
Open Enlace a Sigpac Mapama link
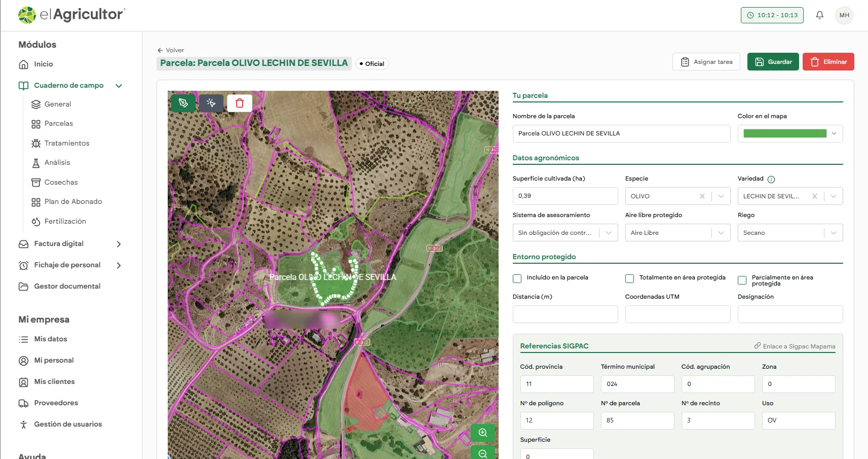click(795, 346)
